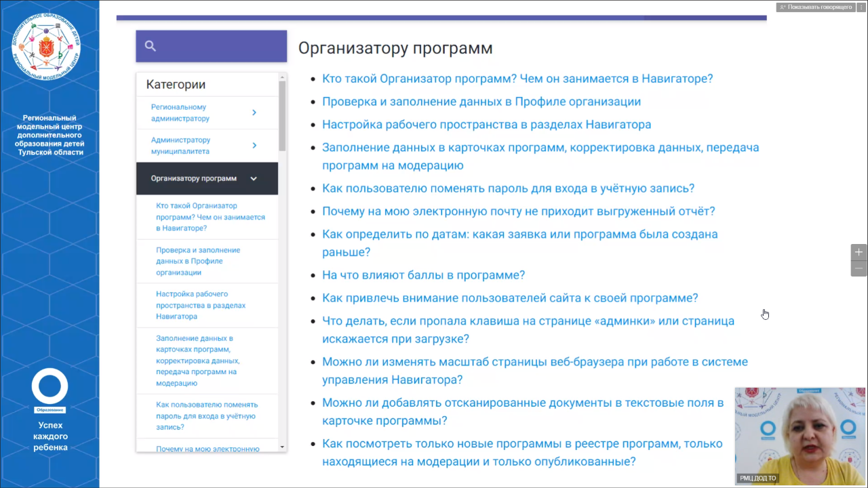Image resolution: width=868 pixels, height=488 pixels.
Task: Expand the Региональному администратору chevron
Action: 254,113
